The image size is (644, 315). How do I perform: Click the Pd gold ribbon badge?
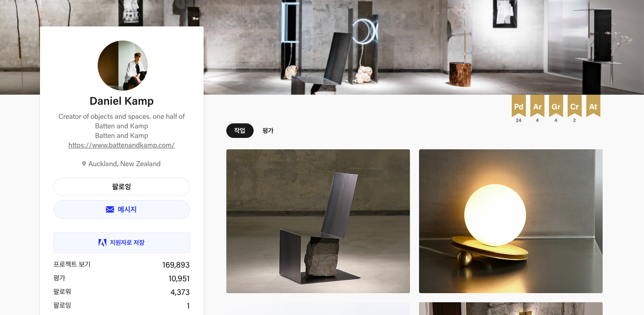(x=519, y=106)
